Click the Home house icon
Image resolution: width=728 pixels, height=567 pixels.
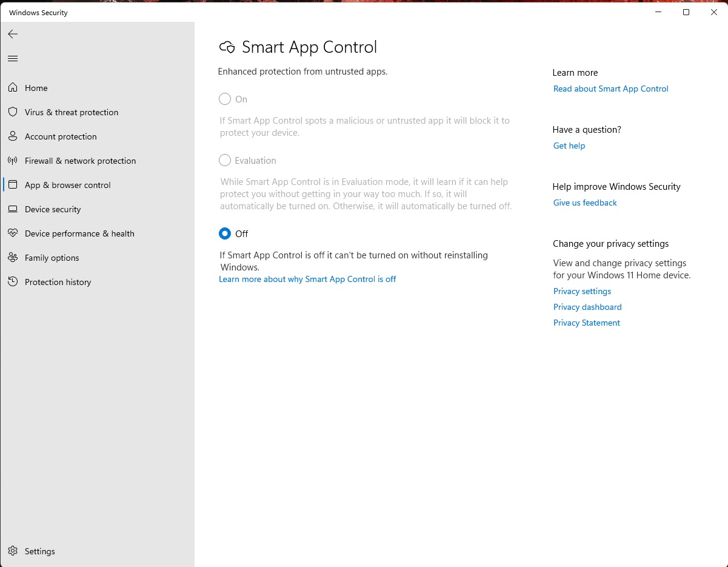(x=13, y=88)
